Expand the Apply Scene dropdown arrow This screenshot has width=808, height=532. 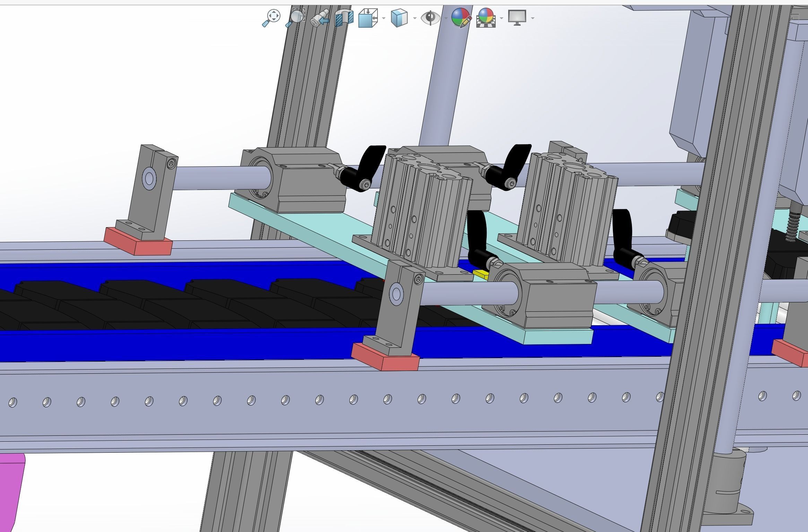point(501,18)
